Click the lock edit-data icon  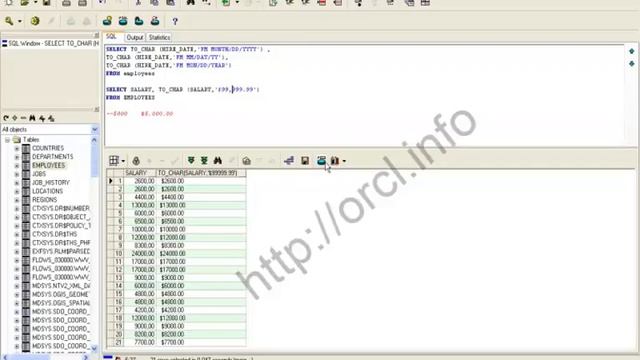[x=136, y=160]
